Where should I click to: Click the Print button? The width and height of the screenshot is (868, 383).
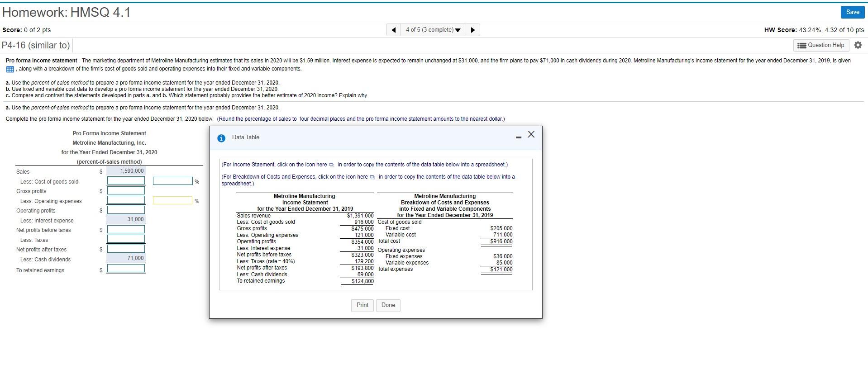(x=362, y=305)
